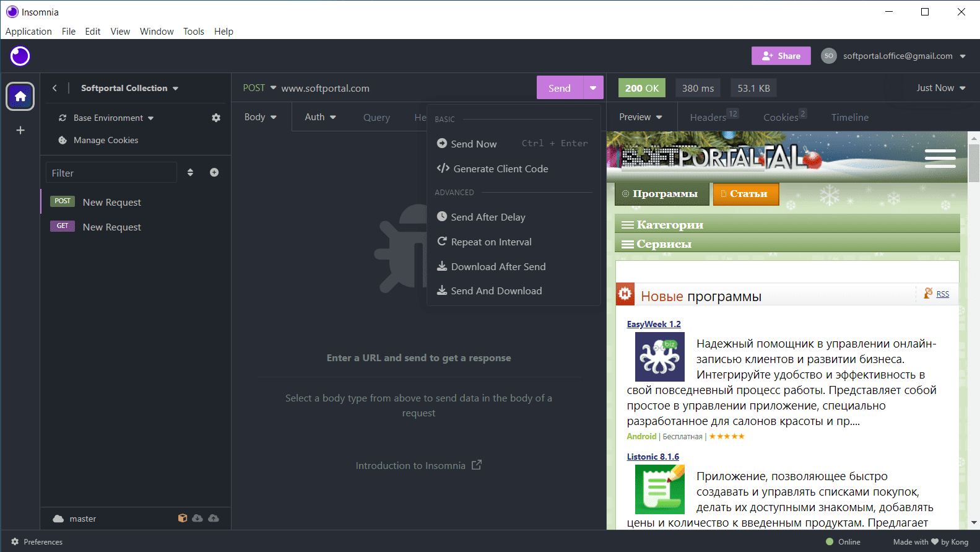Open the Just Now response history dropdown
The height and width of the screenshot is (552, 980).
pos(941,88)
